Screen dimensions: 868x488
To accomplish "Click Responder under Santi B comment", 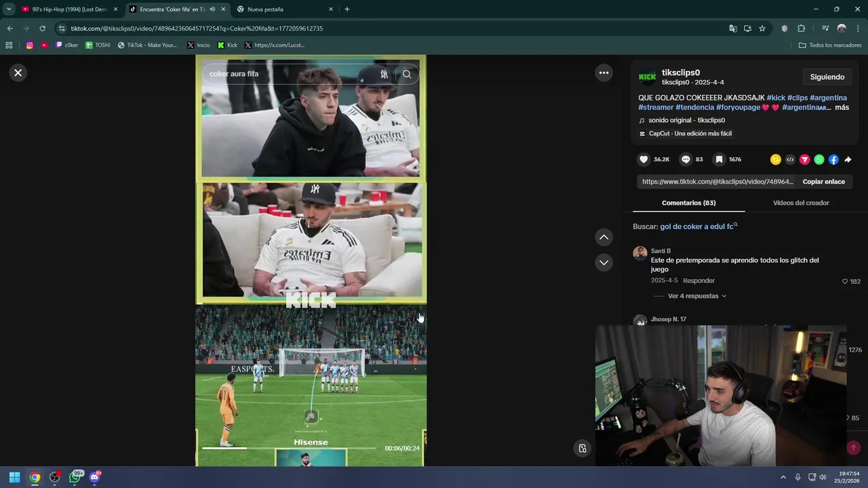I will (x=698, y=281).
